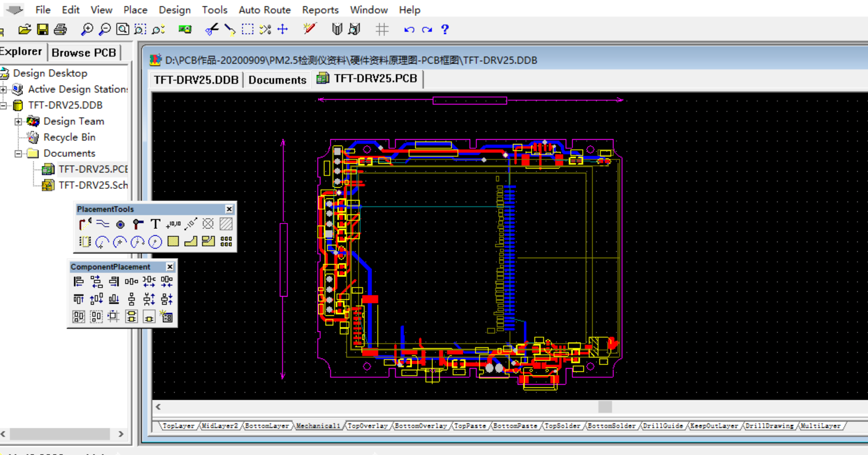Zoom to selected area icon

(x=140, y=29)
